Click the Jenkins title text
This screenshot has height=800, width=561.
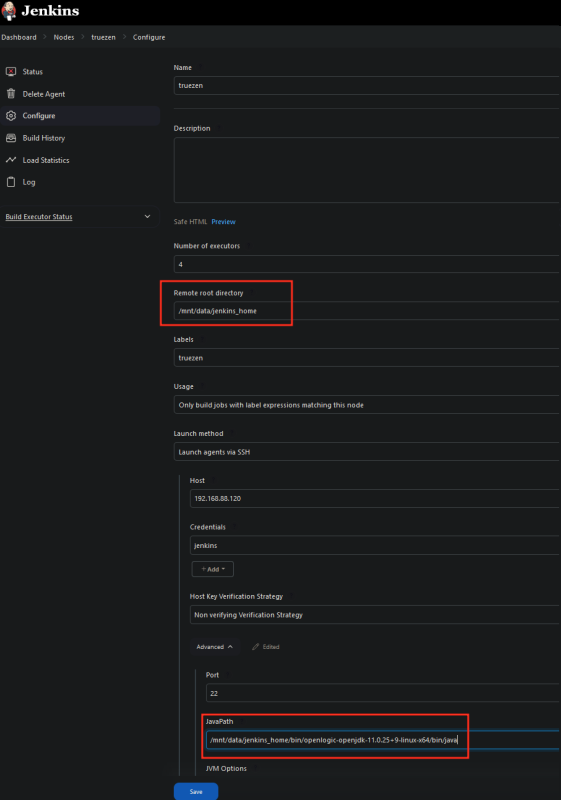[x=50, y=11]
